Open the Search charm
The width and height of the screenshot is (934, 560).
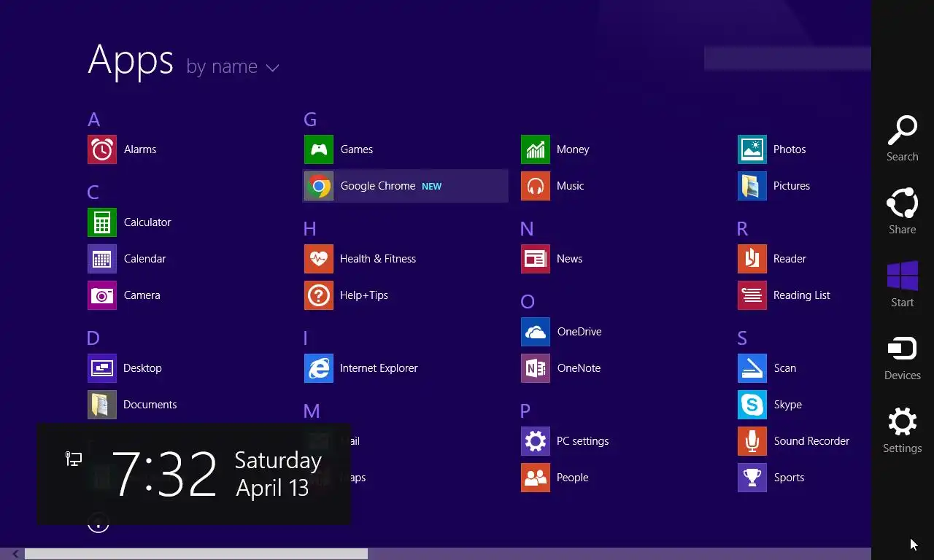click(903, 139)
